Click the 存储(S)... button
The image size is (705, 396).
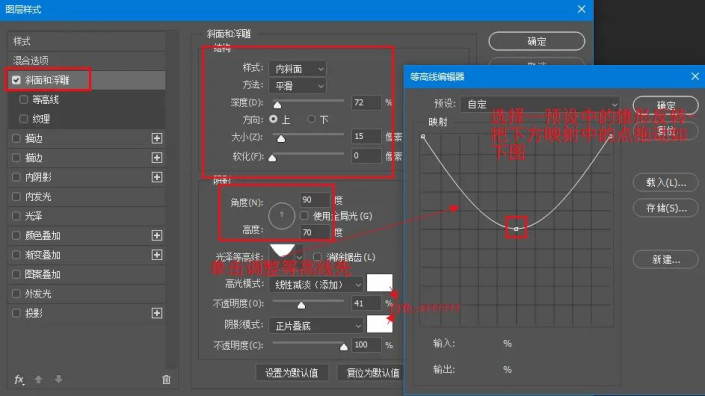point(665,208)
